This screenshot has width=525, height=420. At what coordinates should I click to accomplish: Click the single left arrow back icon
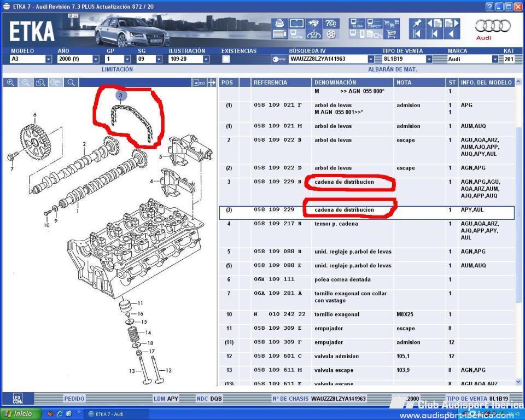[x=451, y=34]
